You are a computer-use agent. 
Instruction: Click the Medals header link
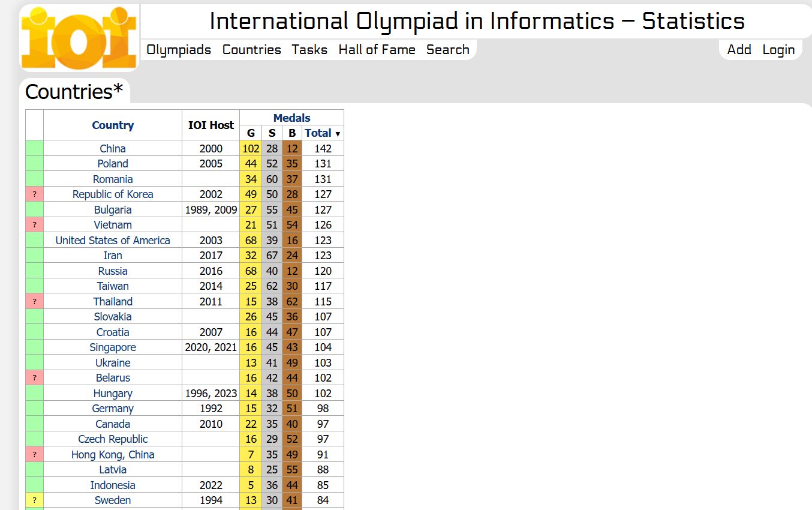291,118
